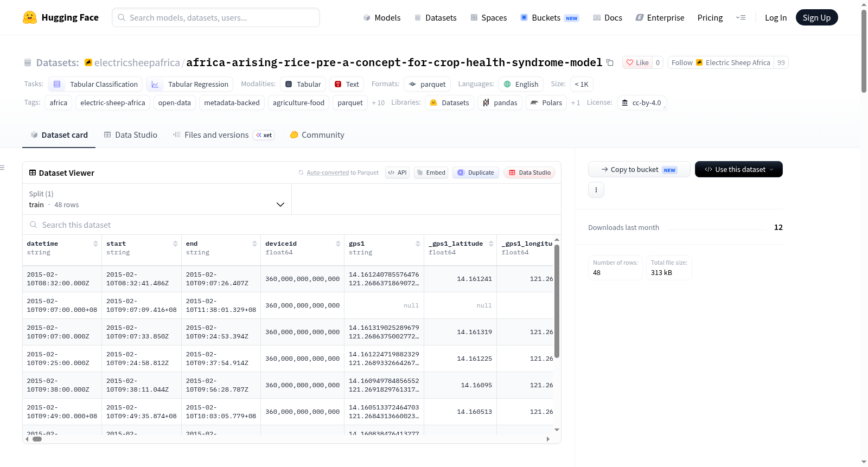Open the Data Studio tab
Screen dimensions: 868x467
pyautogui.click(x=131, y=135)
